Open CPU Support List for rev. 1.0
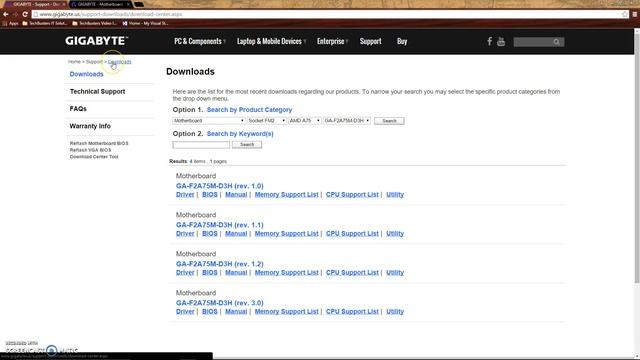640x360 pixels. pos(352,194)
